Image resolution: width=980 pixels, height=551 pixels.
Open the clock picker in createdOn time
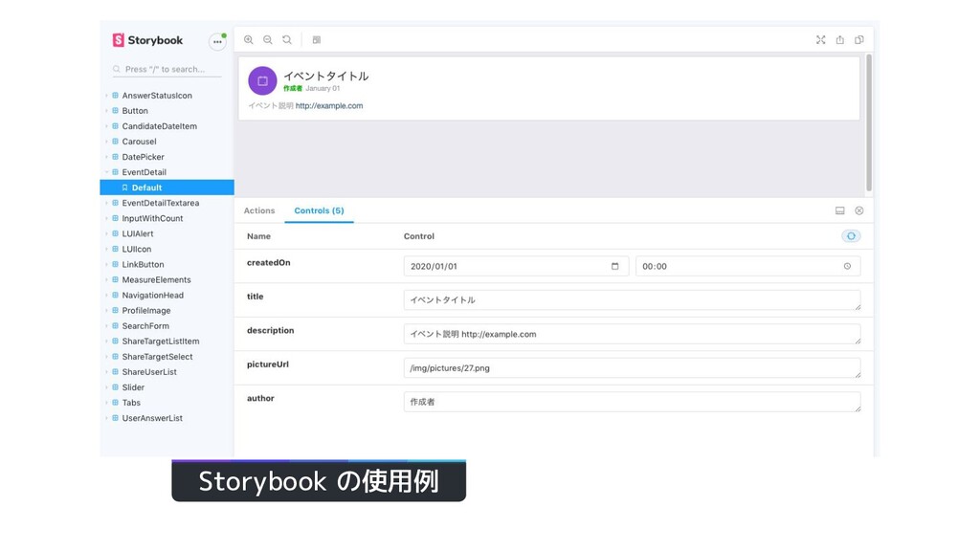(x=848, y=266)
